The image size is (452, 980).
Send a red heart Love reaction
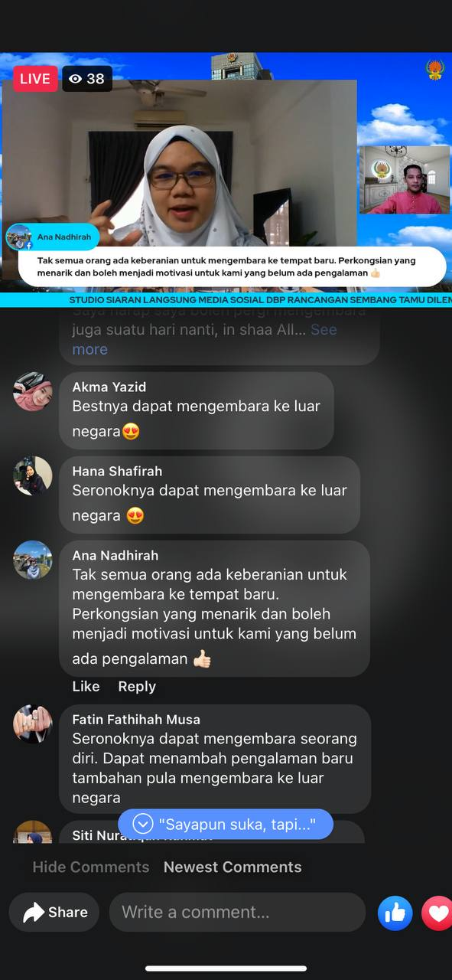(437, 912)
